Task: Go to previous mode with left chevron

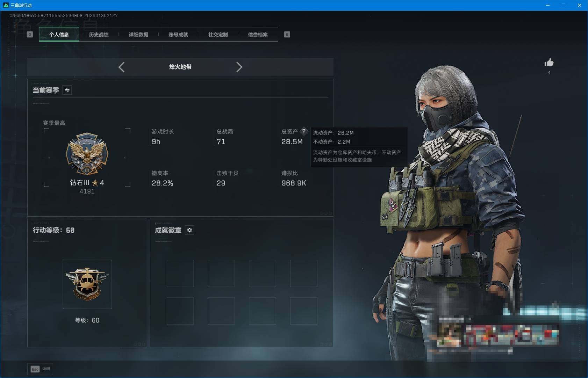Action: (x=122, y=67)
